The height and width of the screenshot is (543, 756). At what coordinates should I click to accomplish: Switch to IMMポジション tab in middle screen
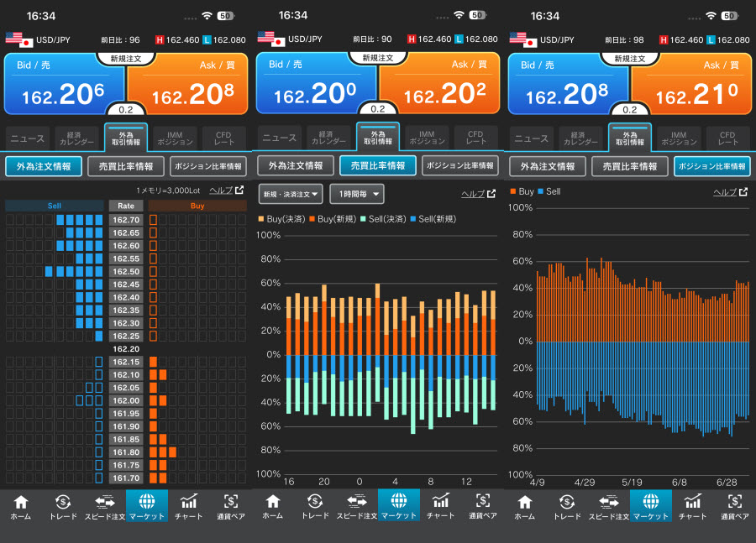427,138
